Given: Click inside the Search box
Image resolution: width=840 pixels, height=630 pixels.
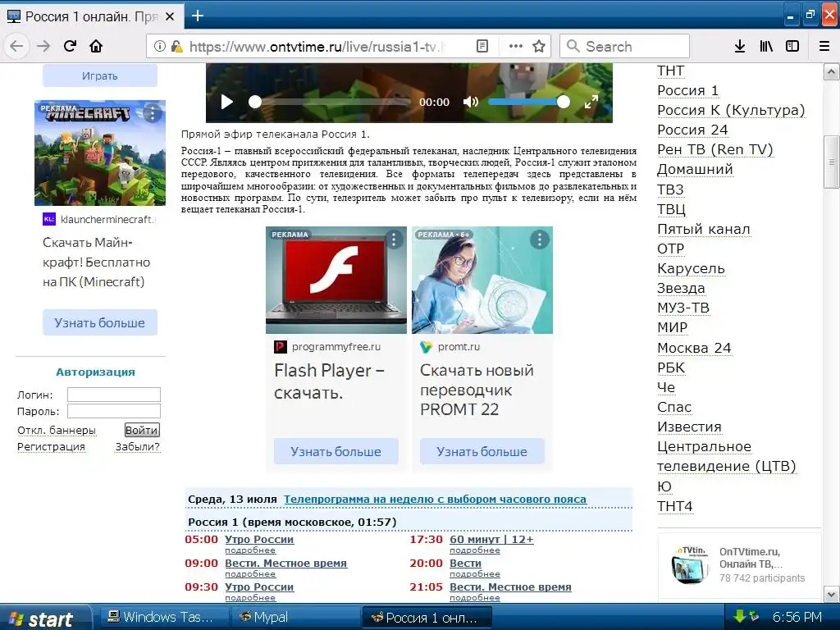Looking at the screenshot, I should tap(624, 47).
